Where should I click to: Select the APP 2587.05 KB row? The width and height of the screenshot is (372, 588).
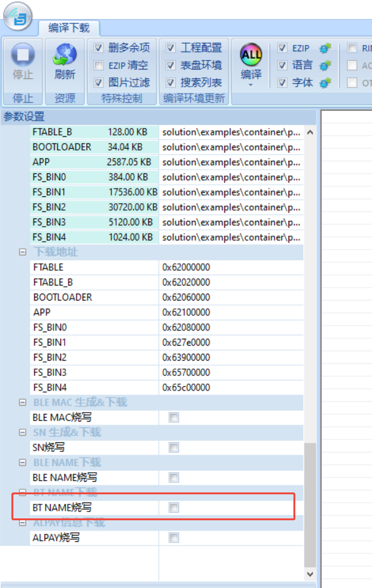pos(167,162)
